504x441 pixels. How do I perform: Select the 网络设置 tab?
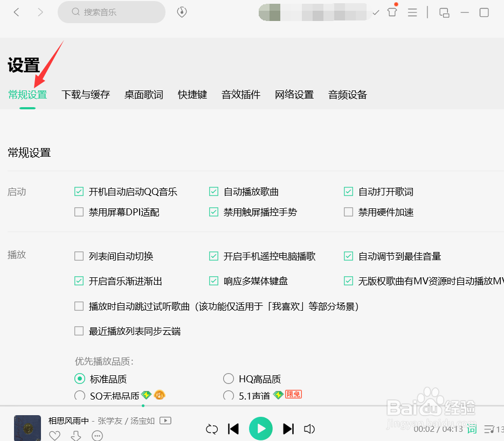[294, 95]
